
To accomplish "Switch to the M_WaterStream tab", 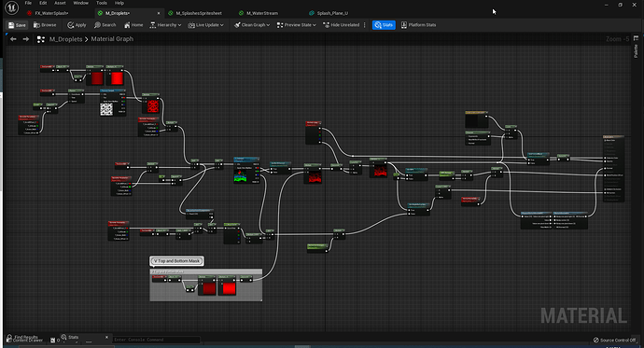I will click(262, 13).
